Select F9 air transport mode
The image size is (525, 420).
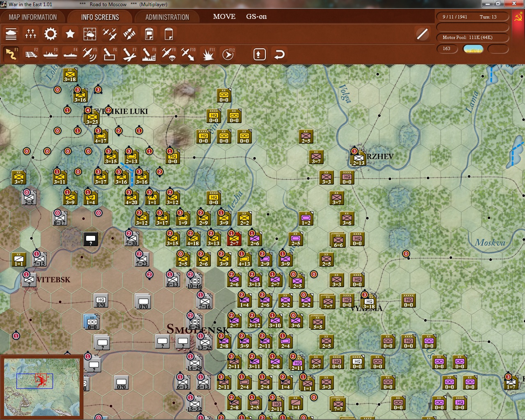coord(169,54)
